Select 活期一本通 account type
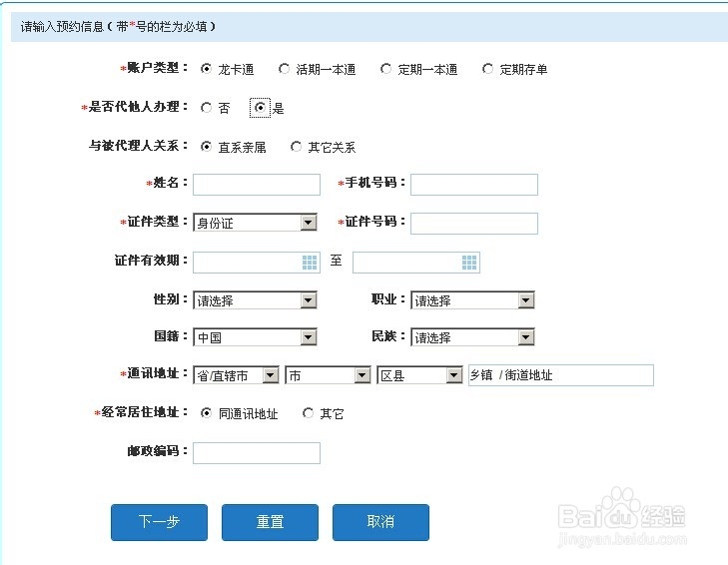728x565 pixels. point(284,69)
